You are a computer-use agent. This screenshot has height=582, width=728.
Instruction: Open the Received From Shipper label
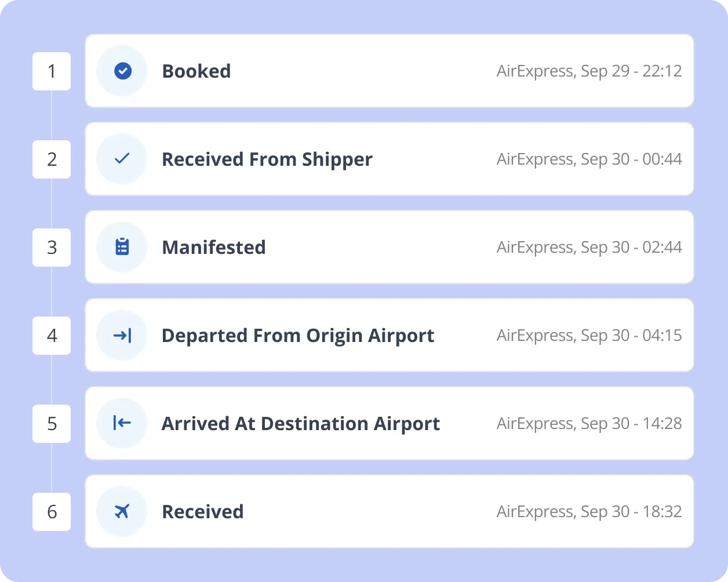(x=267, y=159)
